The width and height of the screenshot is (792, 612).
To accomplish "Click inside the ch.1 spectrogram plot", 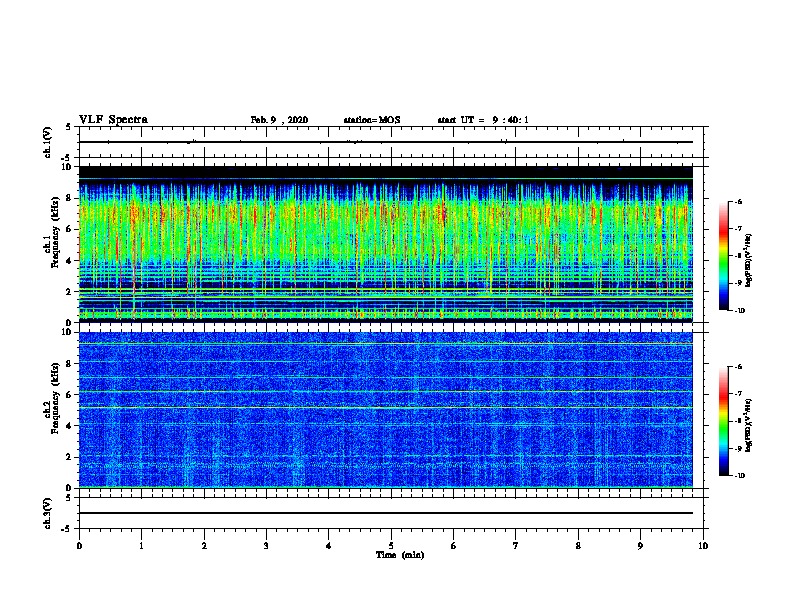I will point(386,244).
